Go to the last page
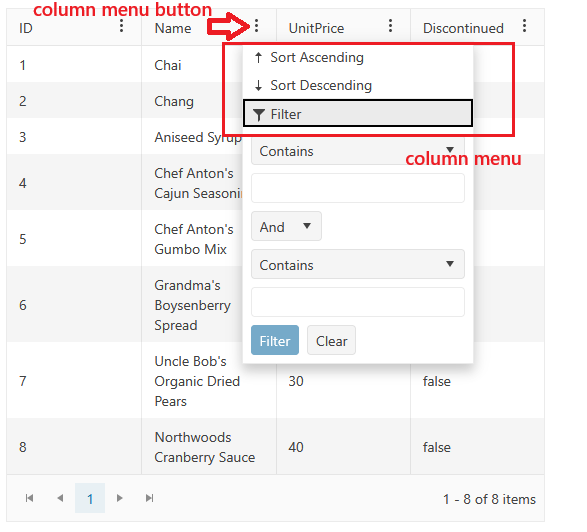The width and height of the screenshot is (587, 532). pyautogui.click(x=149, y=498)
